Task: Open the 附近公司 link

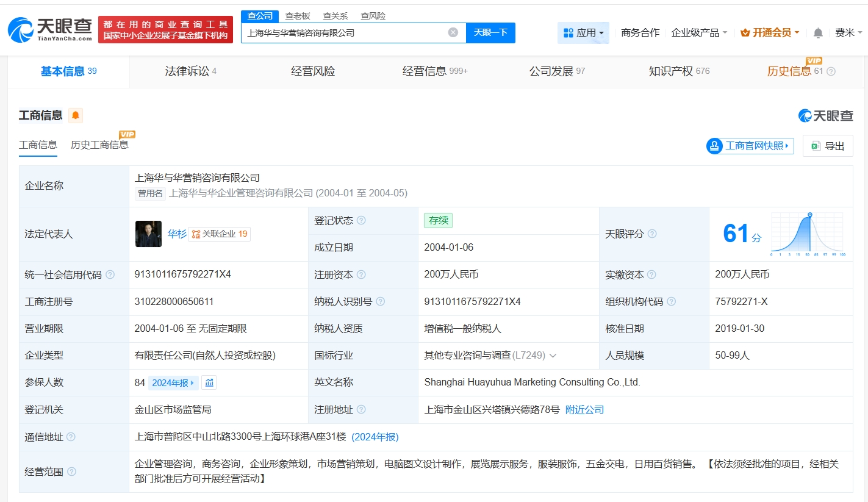Action: (x=584, y=409)
